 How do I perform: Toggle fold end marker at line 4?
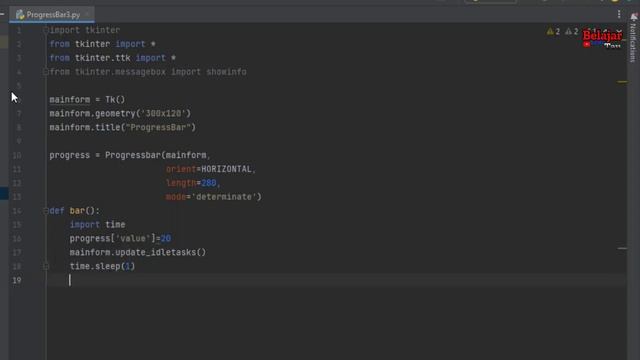click(x=46, y=72)
